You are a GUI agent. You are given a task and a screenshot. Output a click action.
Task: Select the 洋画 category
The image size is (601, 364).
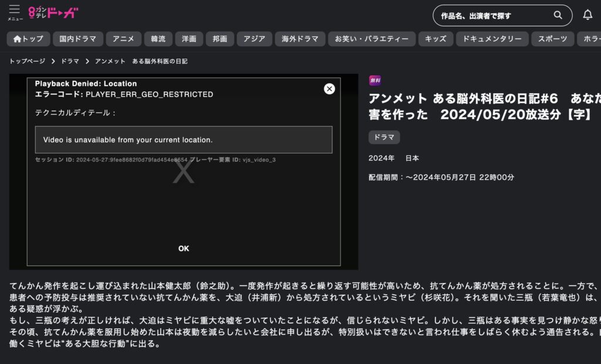point(189,39)
